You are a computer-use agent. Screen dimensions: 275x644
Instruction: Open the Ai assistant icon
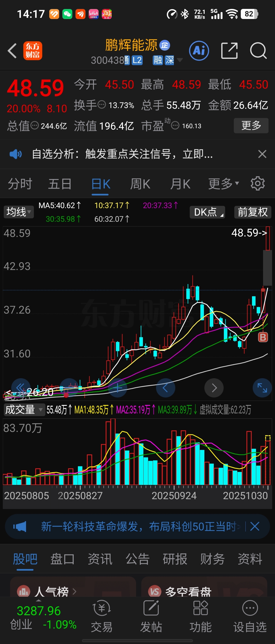[199, 51]
